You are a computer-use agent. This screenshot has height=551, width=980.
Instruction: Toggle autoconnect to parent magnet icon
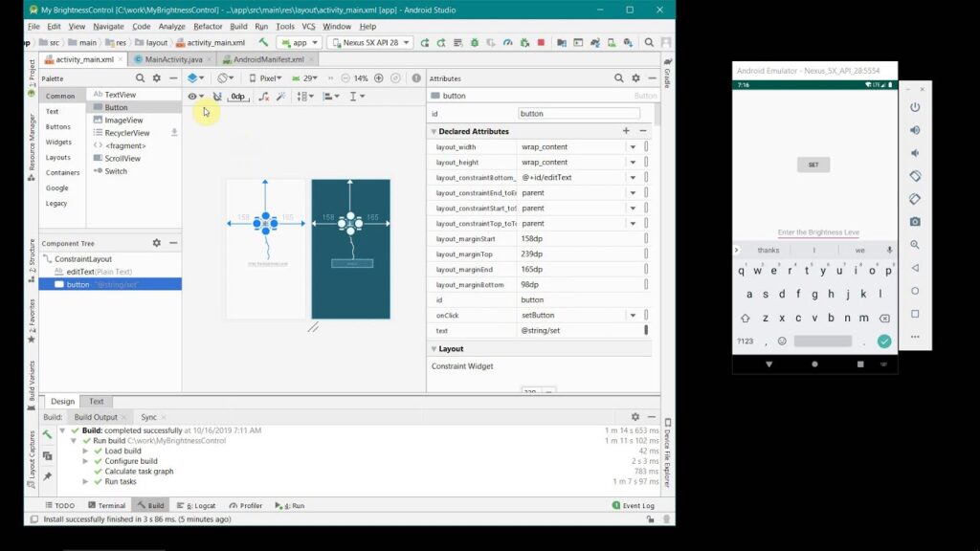point(217,97)
